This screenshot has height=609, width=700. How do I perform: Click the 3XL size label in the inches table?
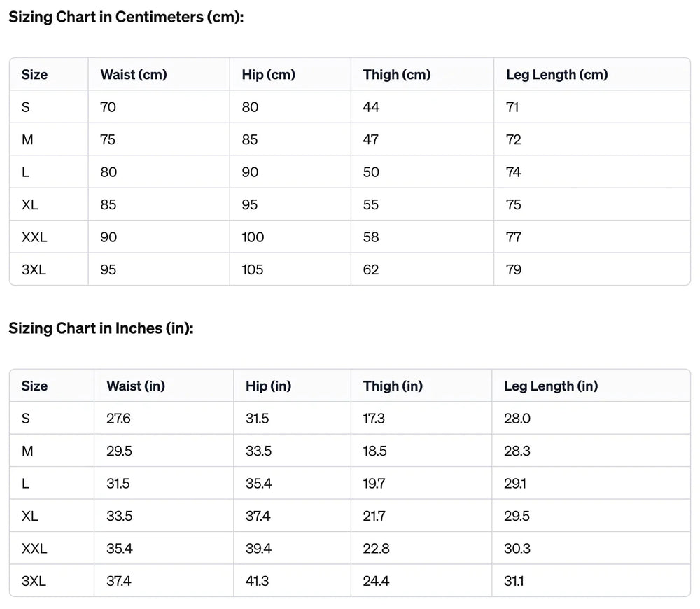point(34,581)
